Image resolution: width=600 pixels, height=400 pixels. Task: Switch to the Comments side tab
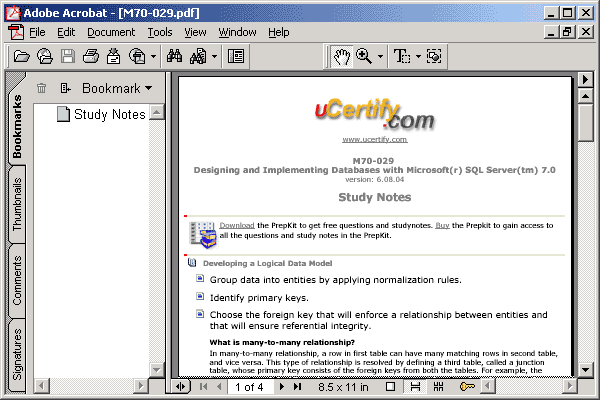pos(17,280)
